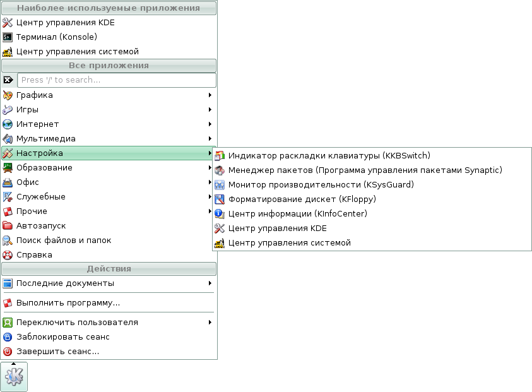The image size is (532, 392).
Task: Open Центр управления системой in the submenu
Action: coord(289,243)
